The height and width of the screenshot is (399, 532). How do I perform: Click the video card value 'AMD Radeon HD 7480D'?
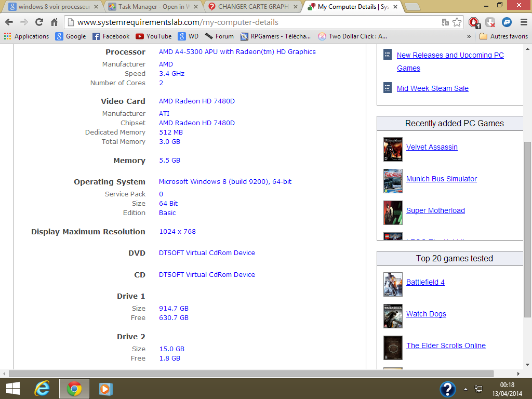pos(197,101)
